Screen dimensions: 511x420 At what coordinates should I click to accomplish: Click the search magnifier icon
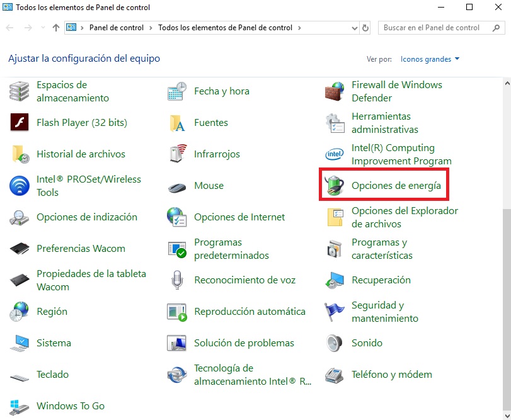click(x=496, y=28)
